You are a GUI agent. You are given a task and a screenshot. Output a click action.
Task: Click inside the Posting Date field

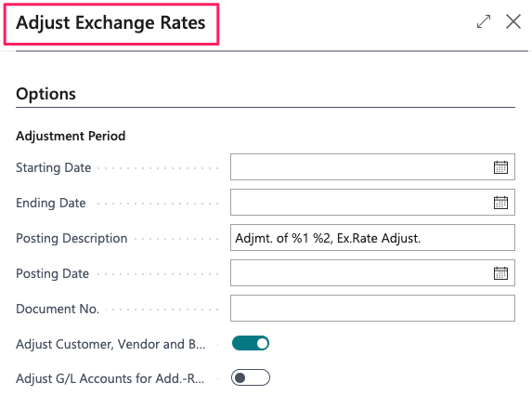pyautogui.click(x=361, y=273)
